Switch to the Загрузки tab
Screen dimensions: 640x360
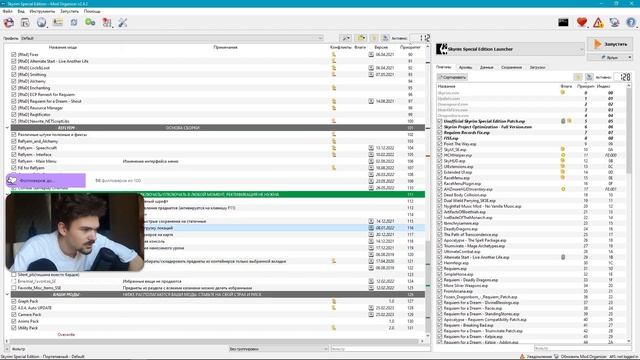(x=538, y=67)
